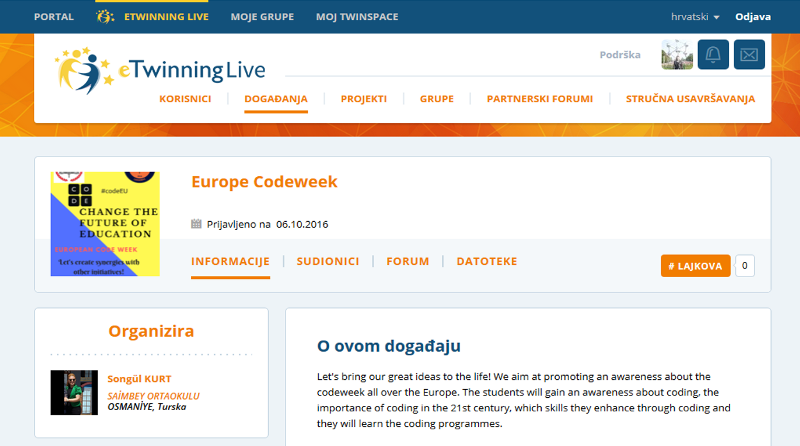Open the Podrška support link

[x=620, y=55]
